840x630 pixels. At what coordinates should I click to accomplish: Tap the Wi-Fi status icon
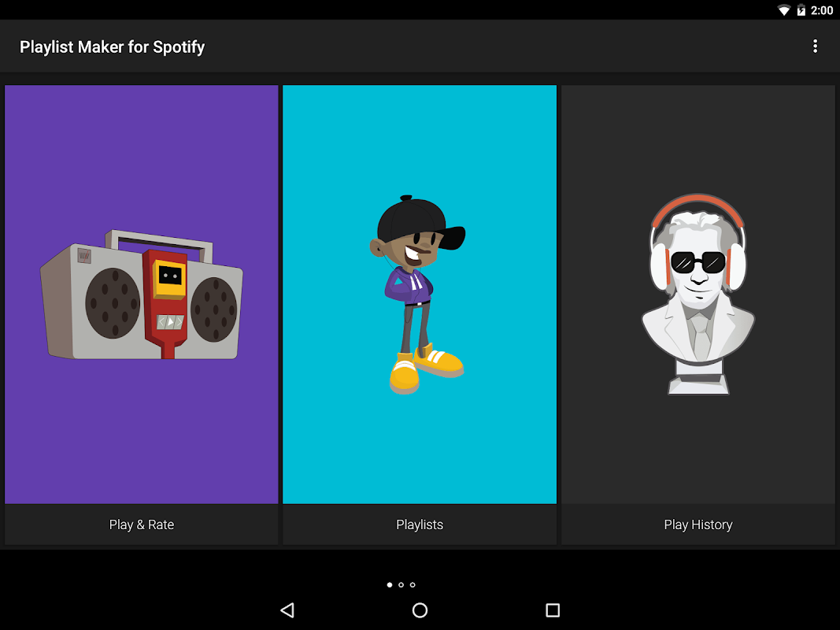[x=784, y=10]
